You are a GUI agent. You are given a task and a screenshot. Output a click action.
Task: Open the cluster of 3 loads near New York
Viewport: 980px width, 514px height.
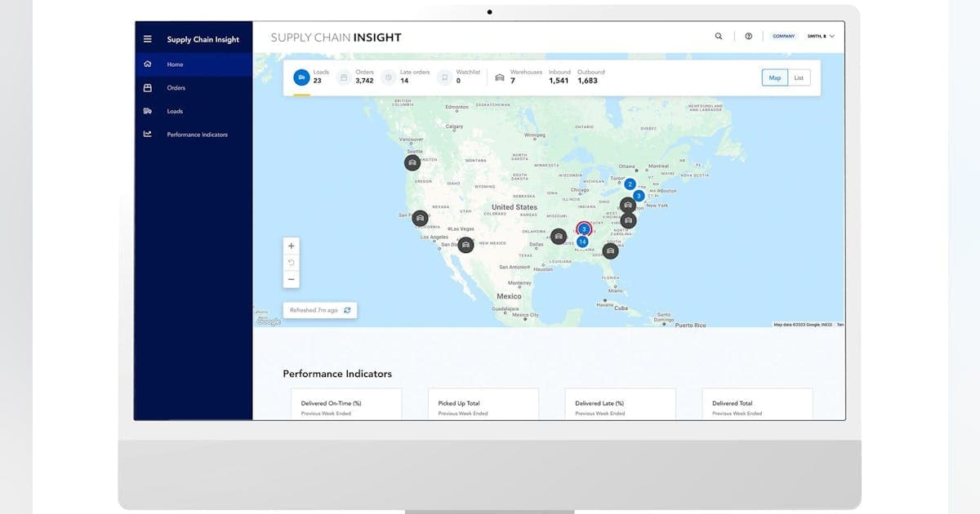[x=639, y=196]
